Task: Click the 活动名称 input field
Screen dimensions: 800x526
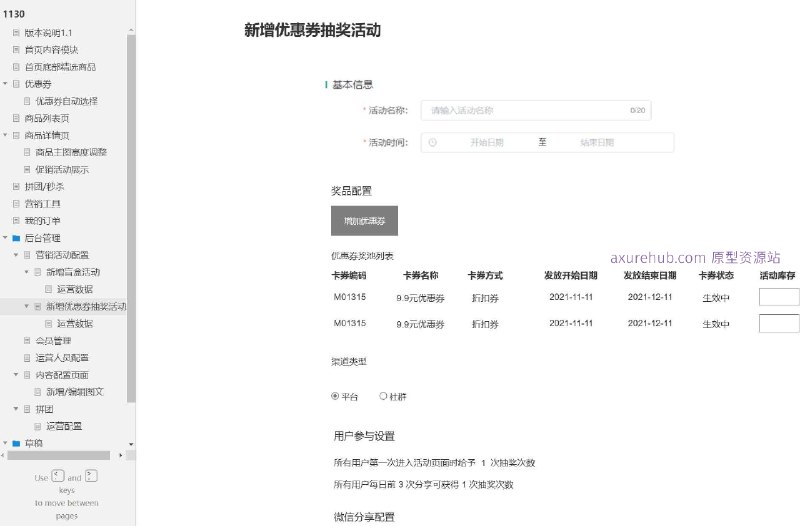Action: click(536, 110)
